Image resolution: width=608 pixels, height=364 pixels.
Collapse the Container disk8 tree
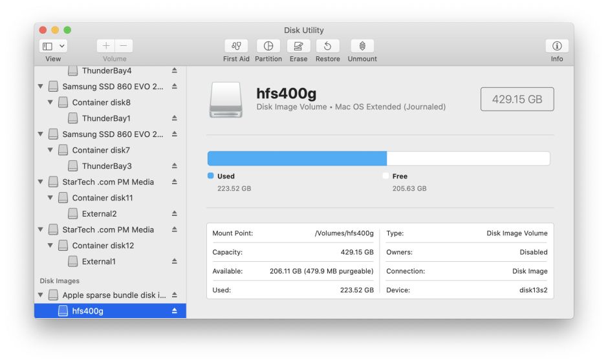(50, 102)
